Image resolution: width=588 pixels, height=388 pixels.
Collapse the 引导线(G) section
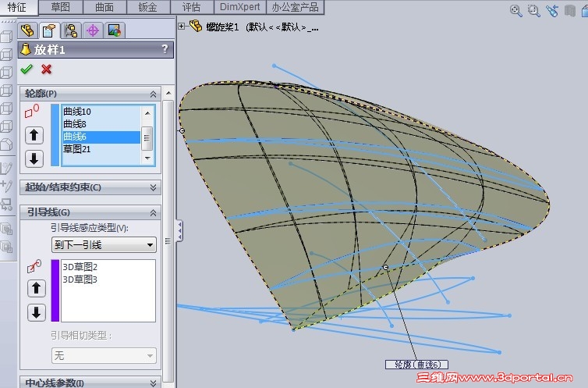(x=153, y=213)
